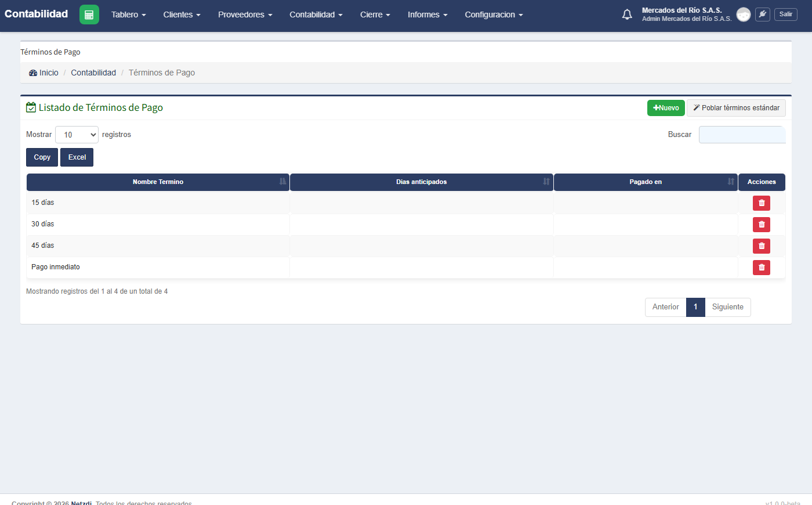
Task: Go to the Siguiente page
Action: coord(728,307)
